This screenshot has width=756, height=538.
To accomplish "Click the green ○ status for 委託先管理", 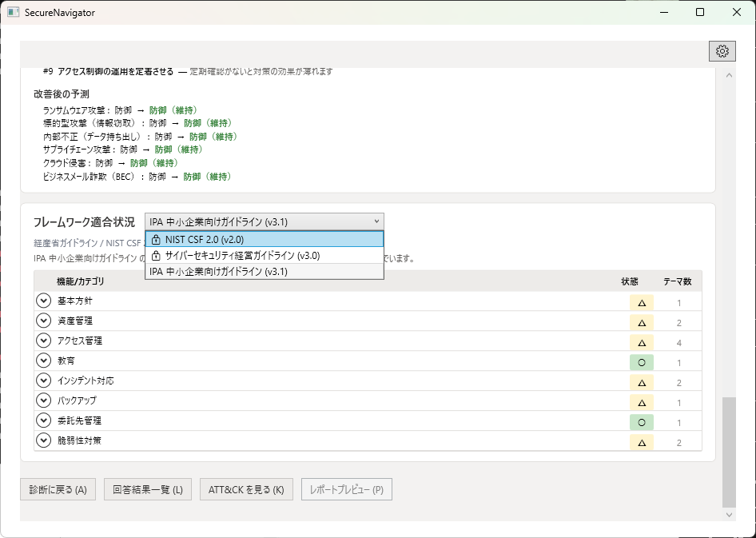I will (641, 420).
